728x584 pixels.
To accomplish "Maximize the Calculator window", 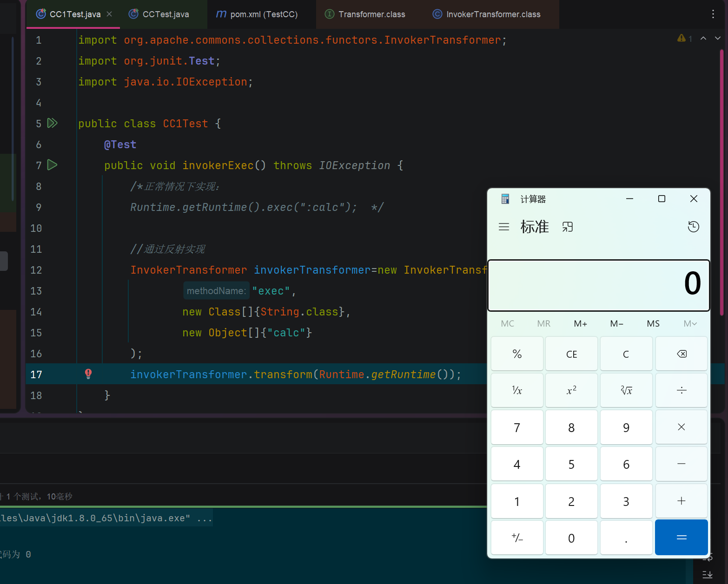I will (x=662, y=199).
